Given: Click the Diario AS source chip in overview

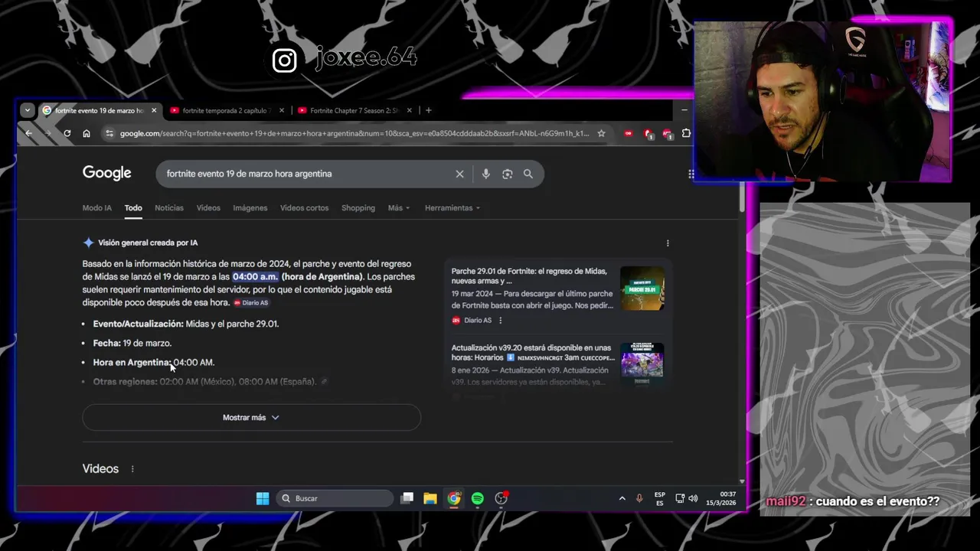Looking at the screenshot, I should [x=251, y=303].
